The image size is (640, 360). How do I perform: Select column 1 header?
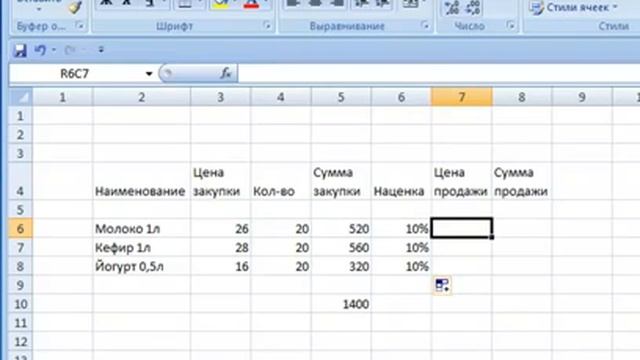(62, 97)
